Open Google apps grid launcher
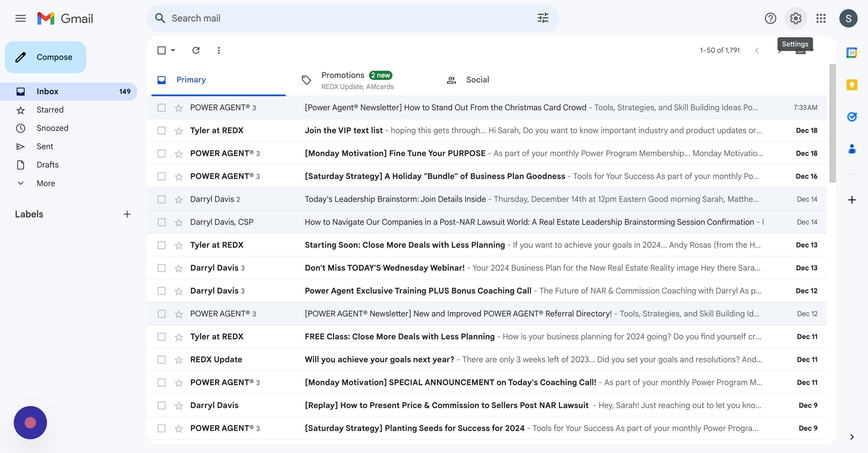 [821, 18]
